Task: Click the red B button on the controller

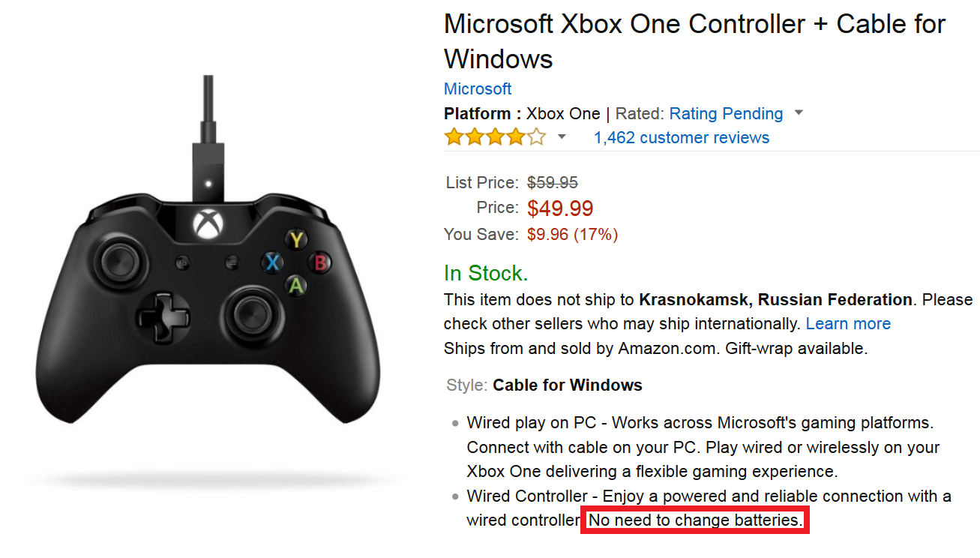Action: coord(321,262)
